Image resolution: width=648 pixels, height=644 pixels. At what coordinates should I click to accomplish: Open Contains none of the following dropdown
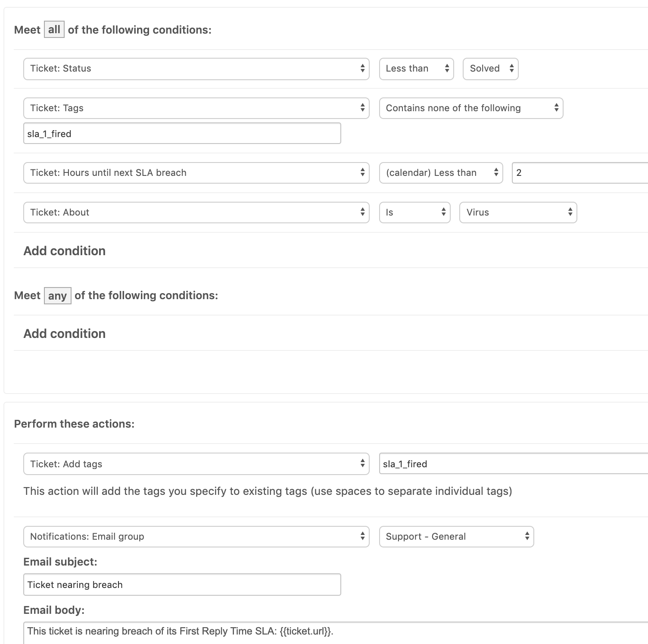[471, 108]
